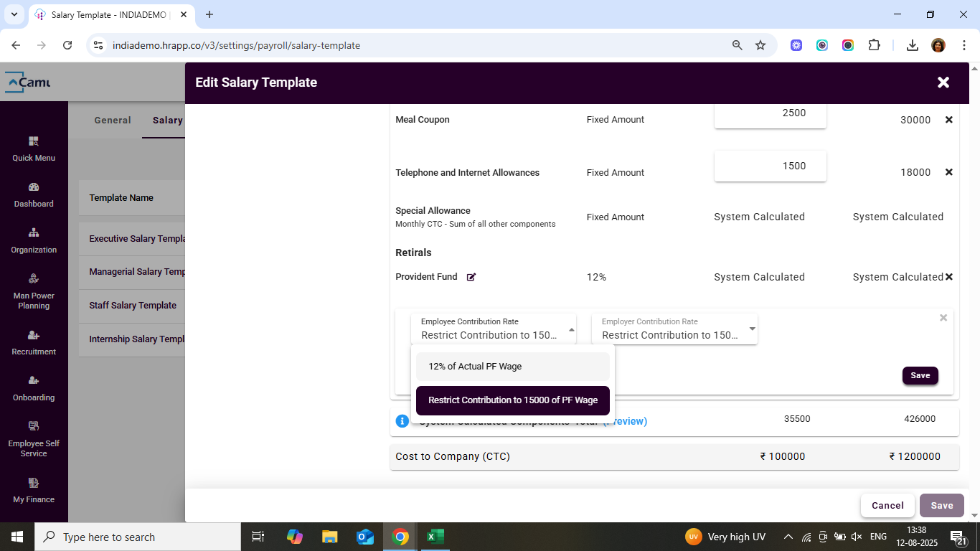
Task: Open Recruitment from the sidebar
Action: pyautogui.click(x=34, y=342)
